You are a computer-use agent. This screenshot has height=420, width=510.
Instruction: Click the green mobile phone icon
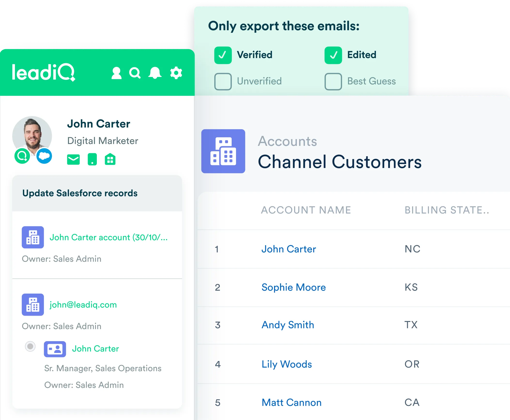(x=92, y=160)
